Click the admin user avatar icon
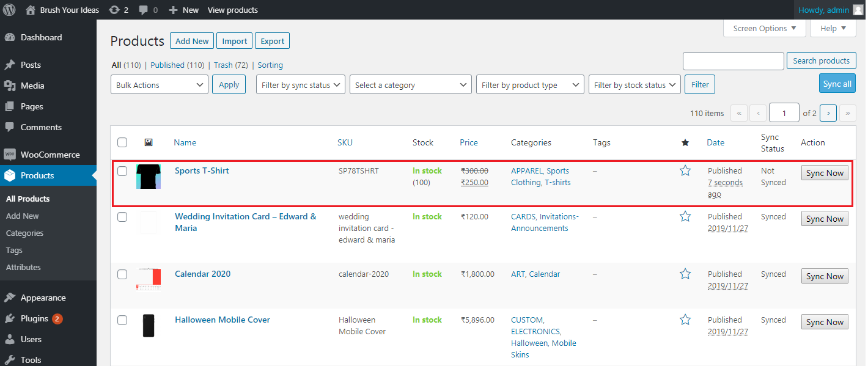868x366 pixels. [x=858, y=10]
